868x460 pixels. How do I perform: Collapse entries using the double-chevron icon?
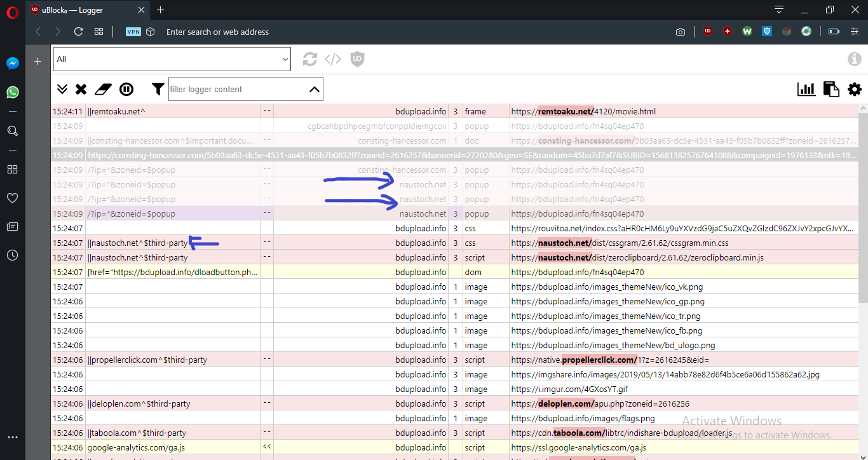(62, 89)
